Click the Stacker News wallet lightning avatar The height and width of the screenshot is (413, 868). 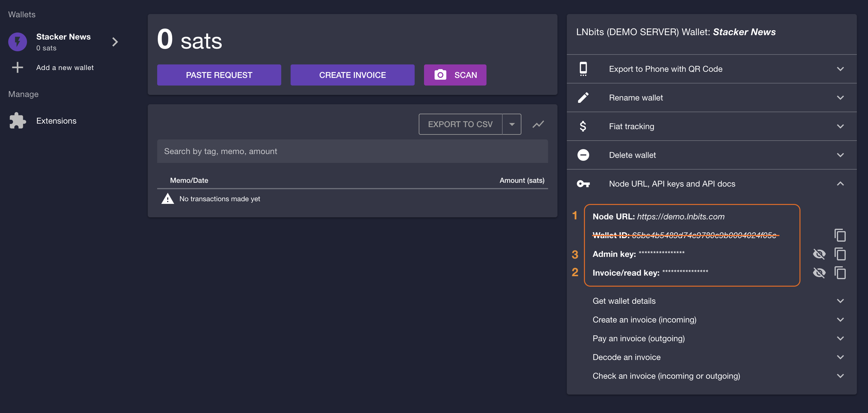click(x=18, y=42)
